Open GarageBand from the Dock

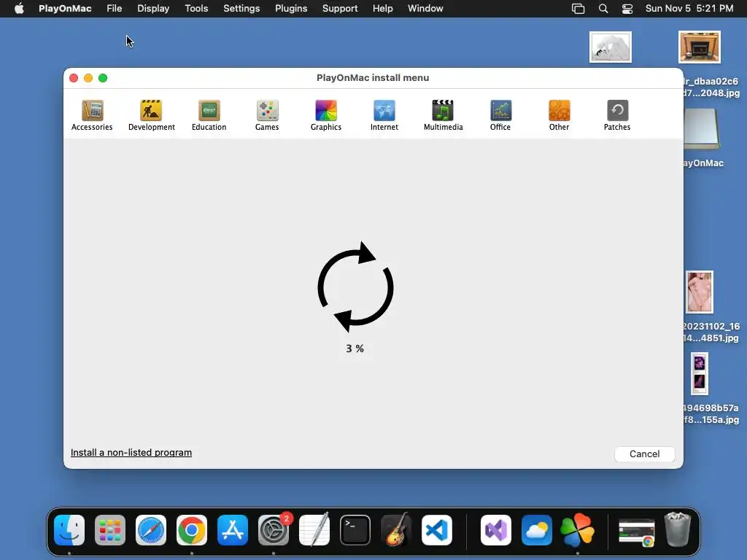(396, 530)
